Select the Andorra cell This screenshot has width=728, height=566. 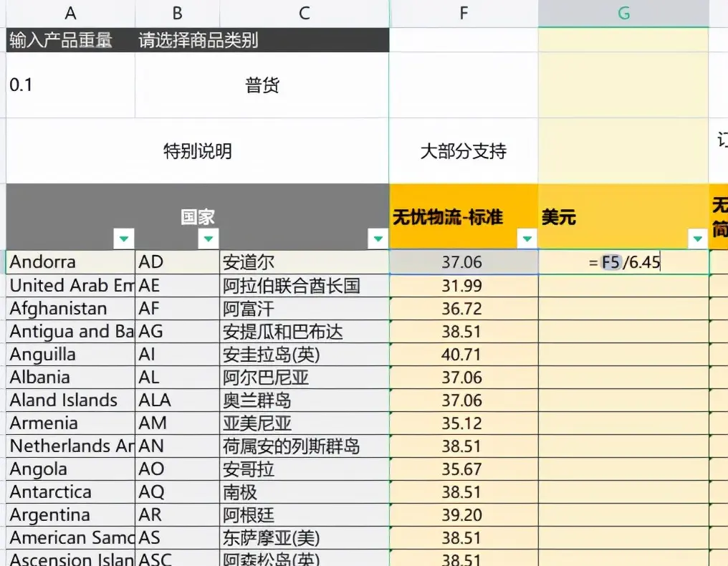point(70,262)
